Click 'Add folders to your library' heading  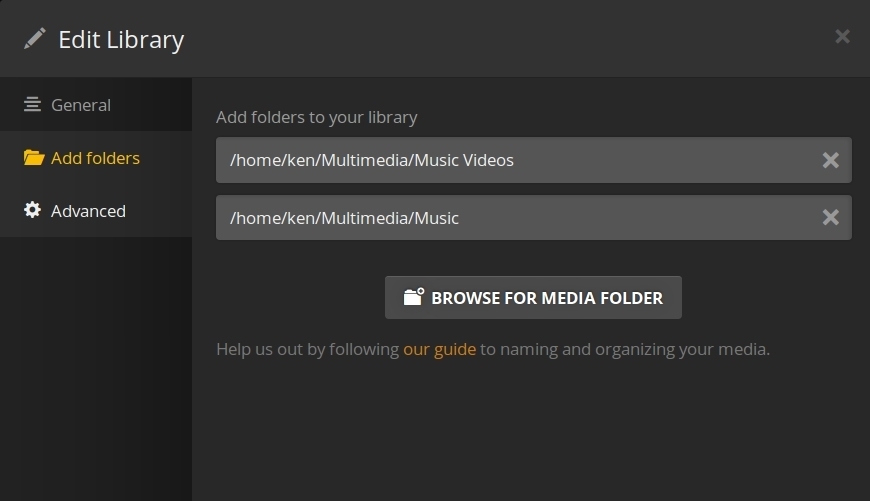[316, 117]
